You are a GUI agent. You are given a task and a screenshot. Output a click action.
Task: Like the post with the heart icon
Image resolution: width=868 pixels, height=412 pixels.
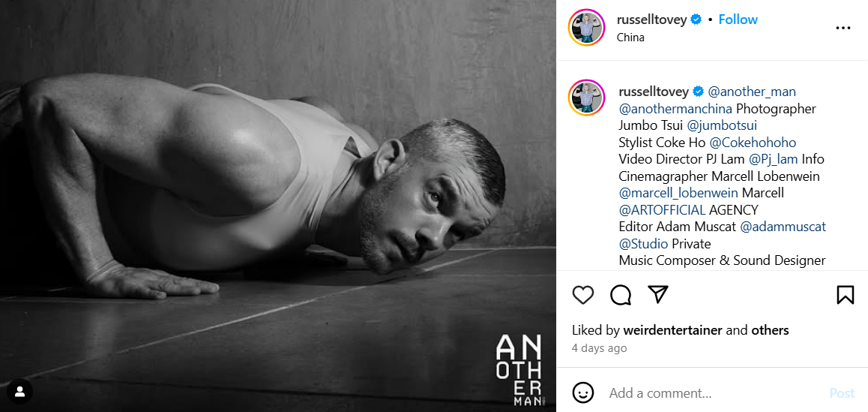tap(583, 295)
